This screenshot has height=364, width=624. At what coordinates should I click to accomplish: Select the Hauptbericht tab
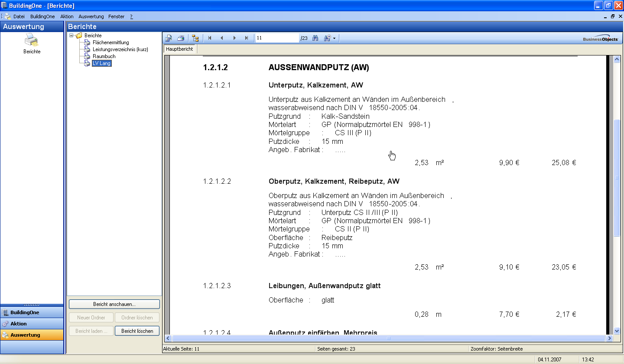point(180,49)
